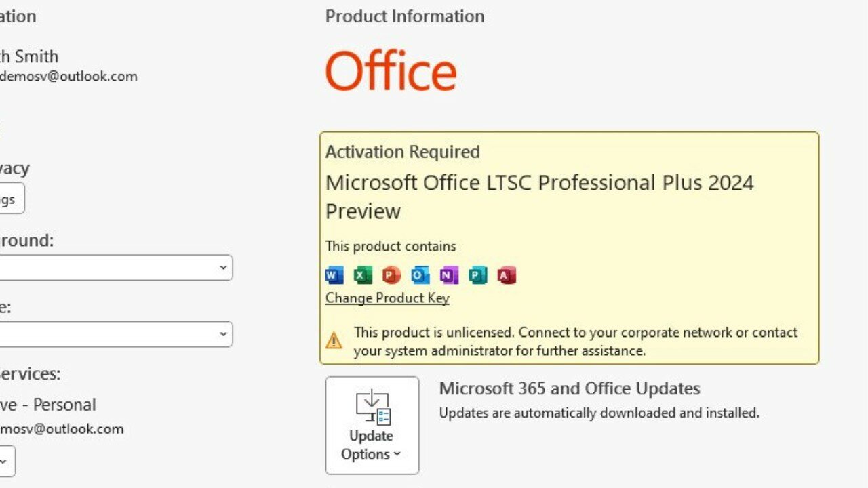The width and height of the screenshot is (868, 488).
Task: Click the Office LTSC Professional Plus 2024 title
Action: pyautogui.click(x=540, y=197)
